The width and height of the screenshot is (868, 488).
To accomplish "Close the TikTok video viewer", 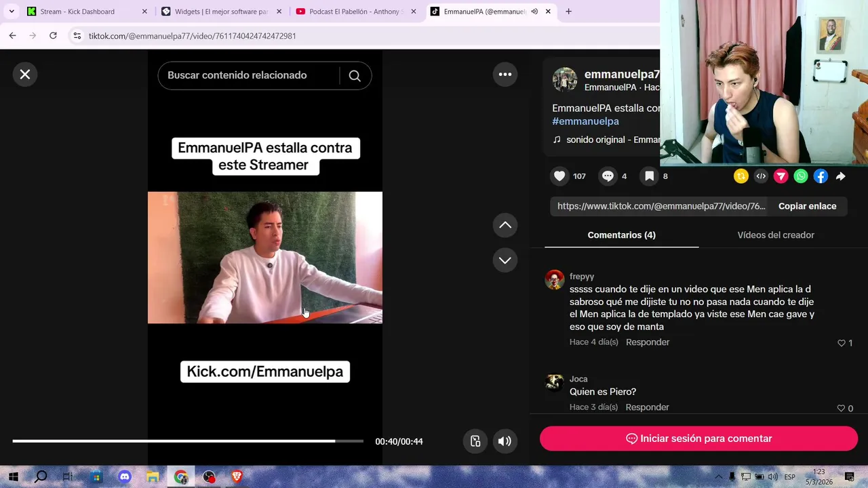I will point(25,75).
